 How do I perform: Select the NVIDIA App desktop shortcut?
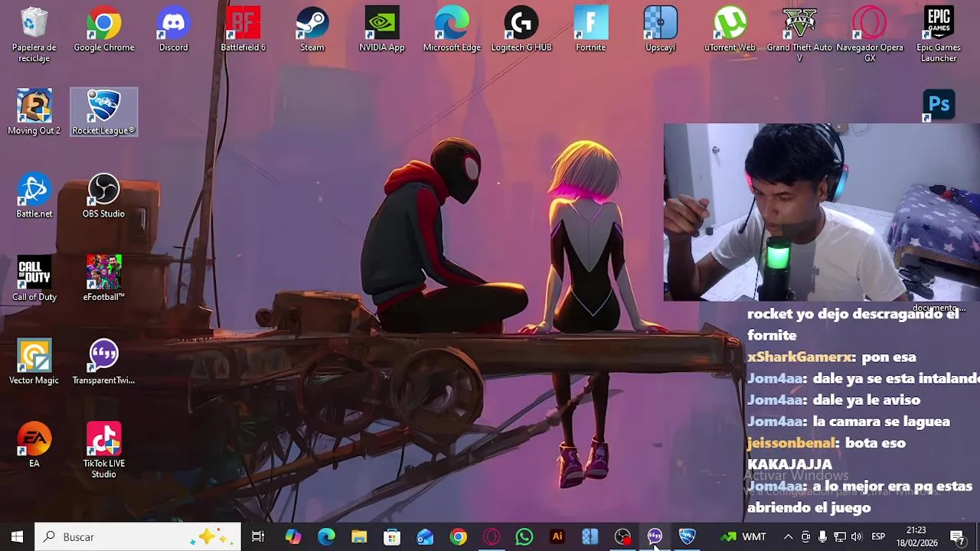click(x=381, y=30)
